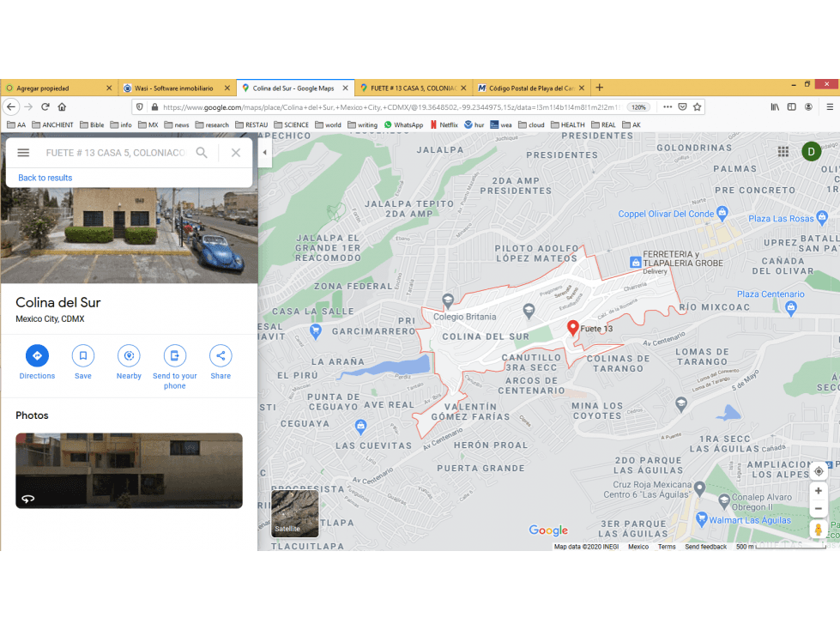The height and width of the screenshot is (630, 840).
Task: Collapse the side panel arrow
Action: 264,152
